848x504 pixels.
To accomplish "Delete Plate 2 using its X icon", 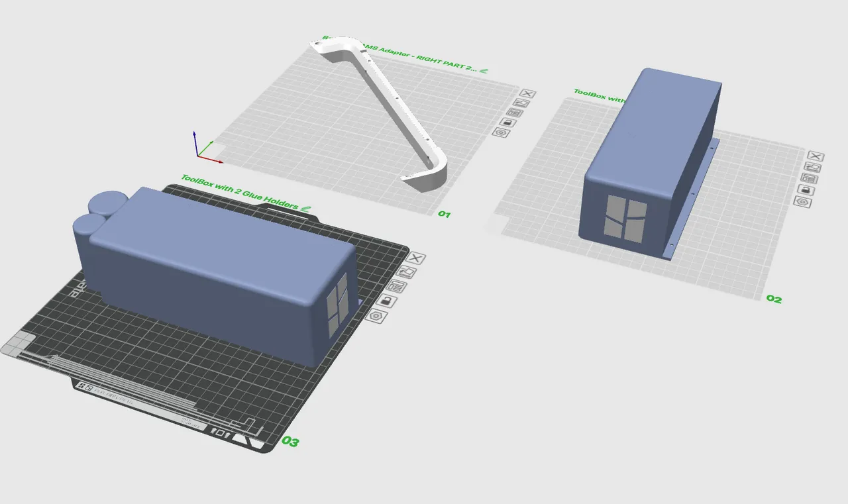I will 816,156.
